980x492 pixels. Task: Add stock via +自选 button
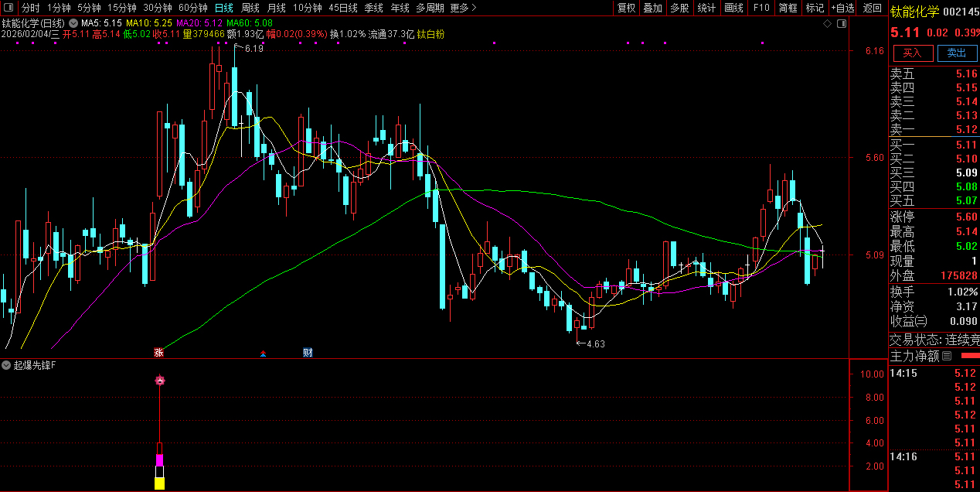(x=843, y=8)
